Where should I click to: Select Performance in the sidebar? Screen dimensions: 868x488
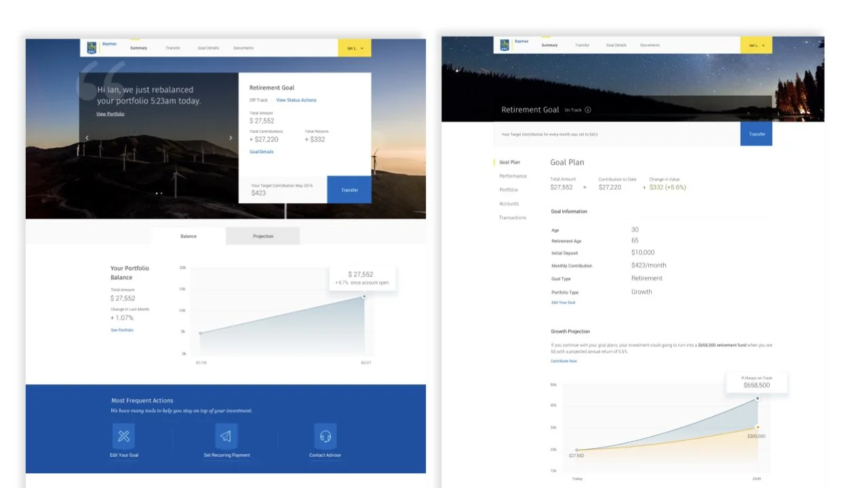pos(513,176)
